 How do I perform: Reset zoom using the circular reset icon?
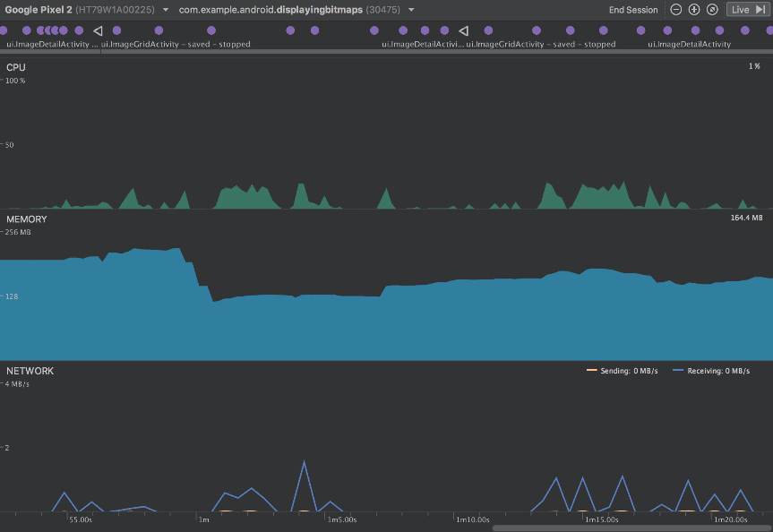[712, 9]
